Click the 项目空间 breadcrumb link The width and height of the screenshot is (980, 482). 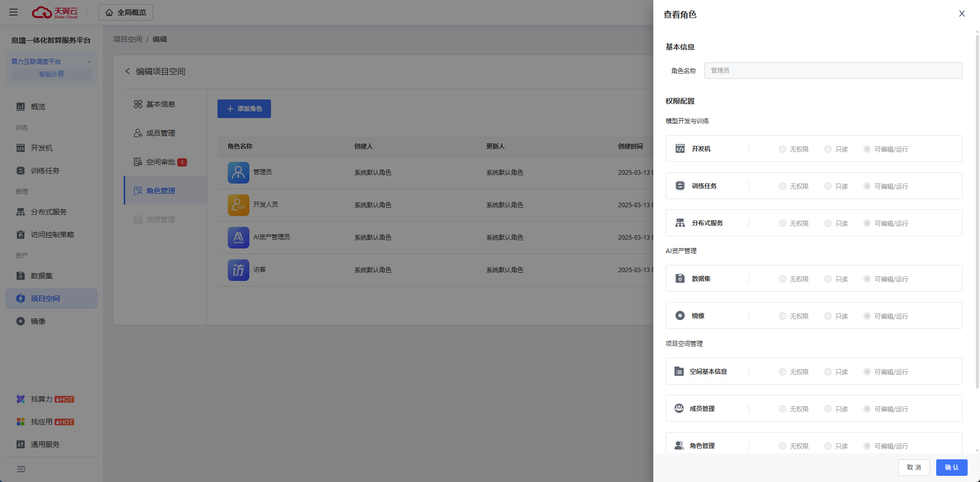pos(128,39)
